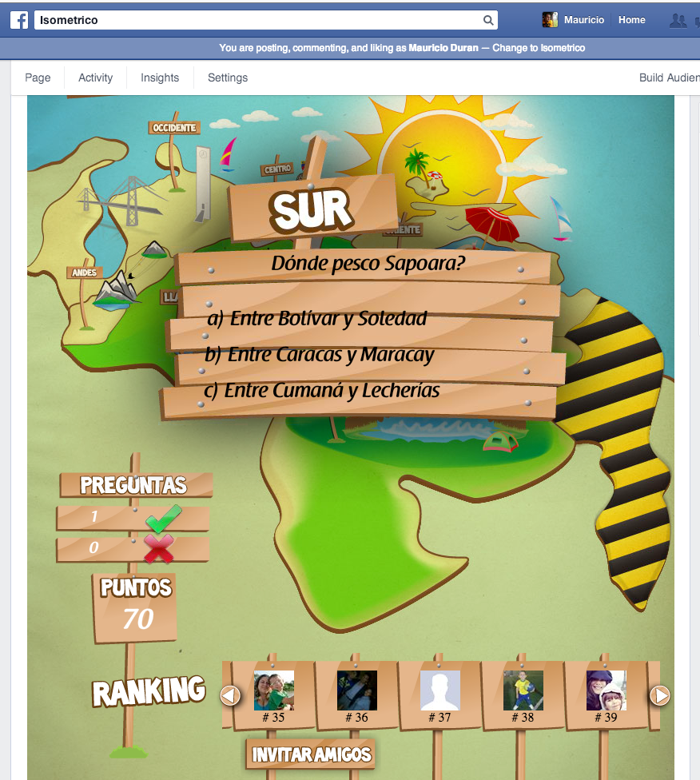Screen dimensions: 700x780
Task: Click the search magnifier icon
Action: [488, 20]
